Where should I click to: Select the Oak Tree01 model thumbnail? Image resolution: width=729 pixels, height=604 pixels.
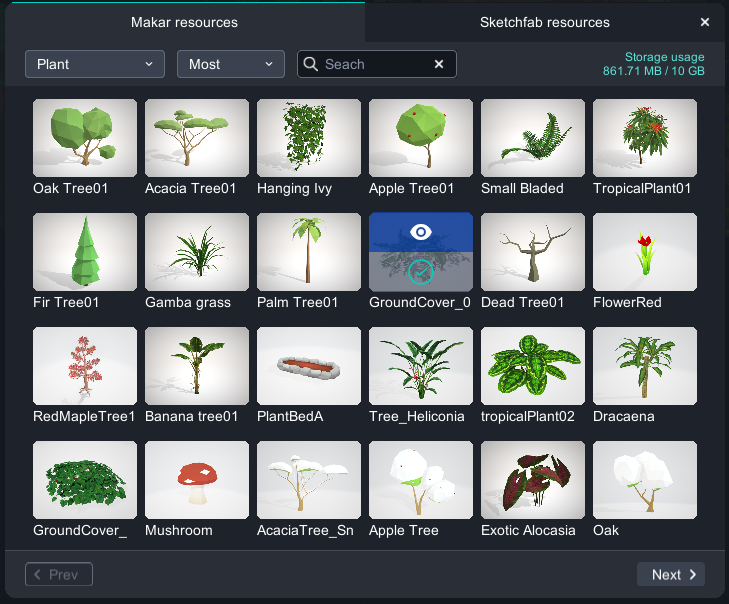coord(85,138)
